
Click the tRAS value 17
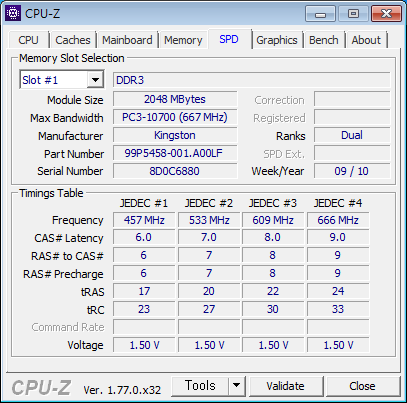pos(144,291)
